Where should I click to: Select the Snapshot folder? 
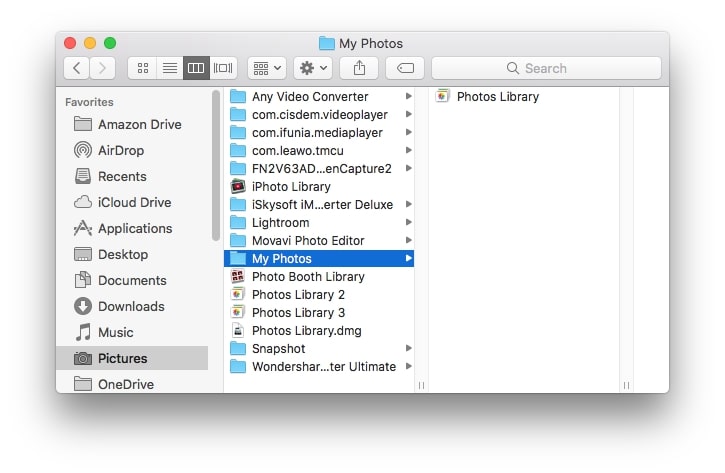pyautogui.click(x=319, y=349)
